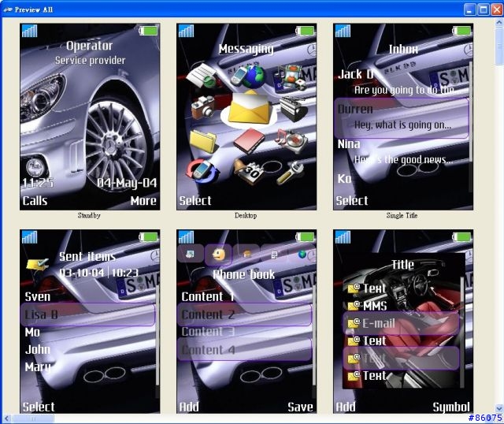Viewport: 504px width, 424px height.
Task: Click the More softkey in Standby preview
Action: (143, 201)
